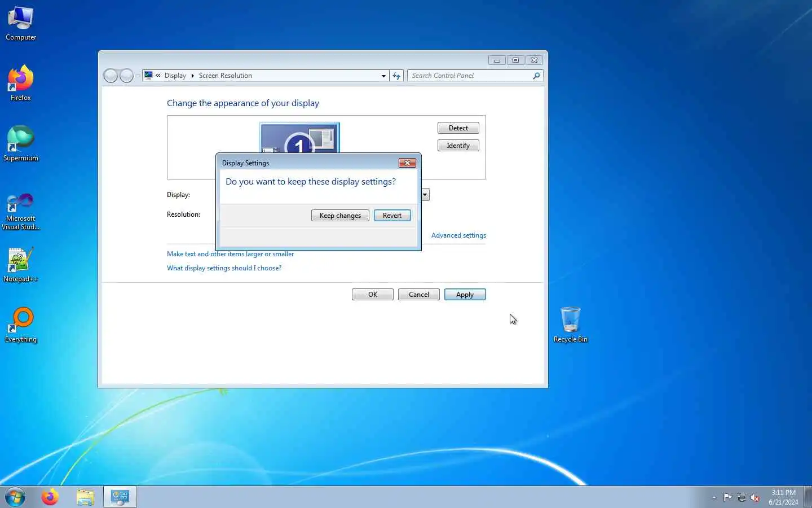Click OK in Screen Resolution window
The height and width of the screenshot is (508, 812).
pos(373,295)
